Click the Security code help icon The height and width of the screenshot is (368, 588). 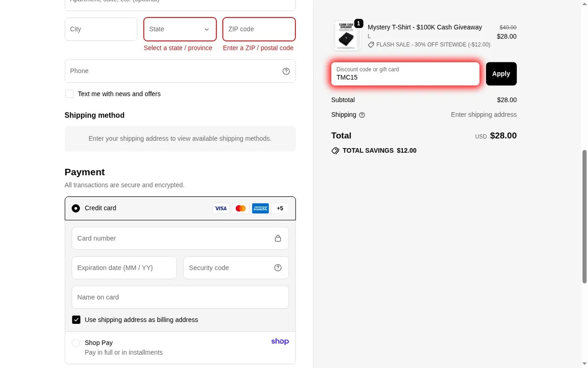point(278,268)
